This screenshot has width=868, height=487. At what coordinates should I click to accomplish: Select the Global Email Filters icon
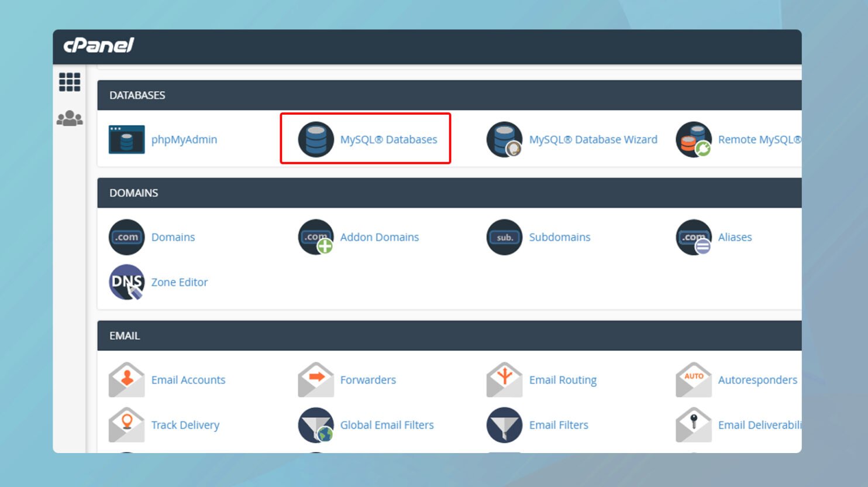pyautogui.click(x=316, y=424)
